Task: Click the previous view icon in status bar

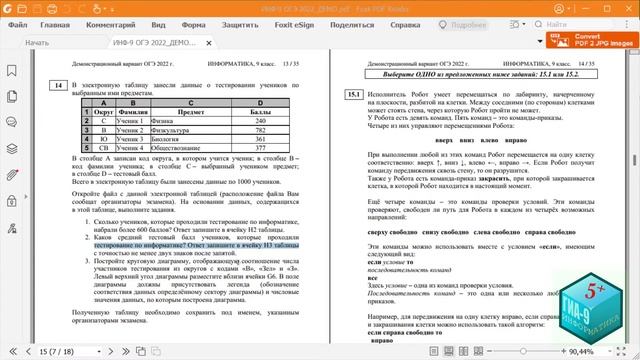Action: [x=141, y=351]
